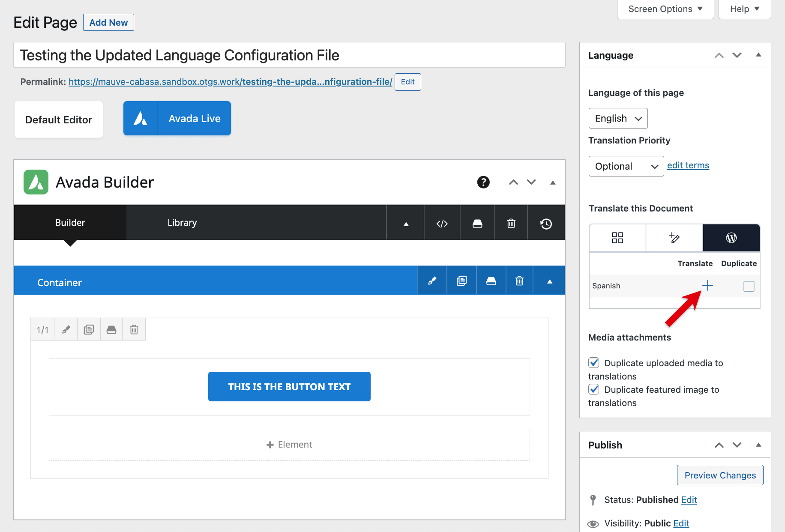Click the code view icon in builder toolbar

click(x=442, y=224)
